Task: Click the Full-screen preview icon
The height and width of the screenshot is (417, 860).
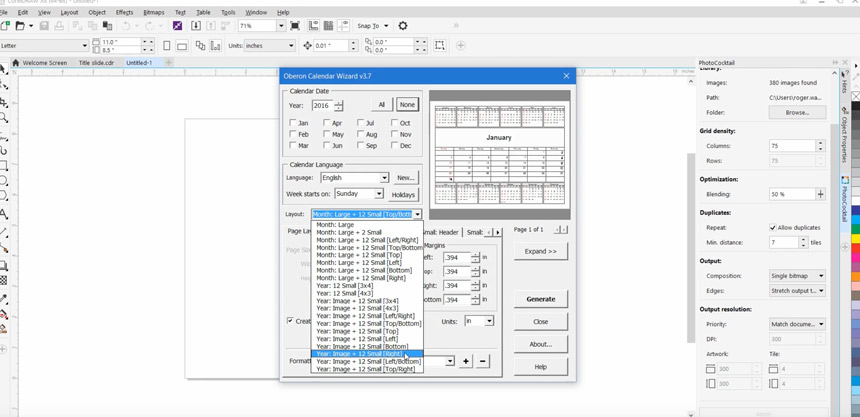Action: pyautogui.click(x=295, y=26)
